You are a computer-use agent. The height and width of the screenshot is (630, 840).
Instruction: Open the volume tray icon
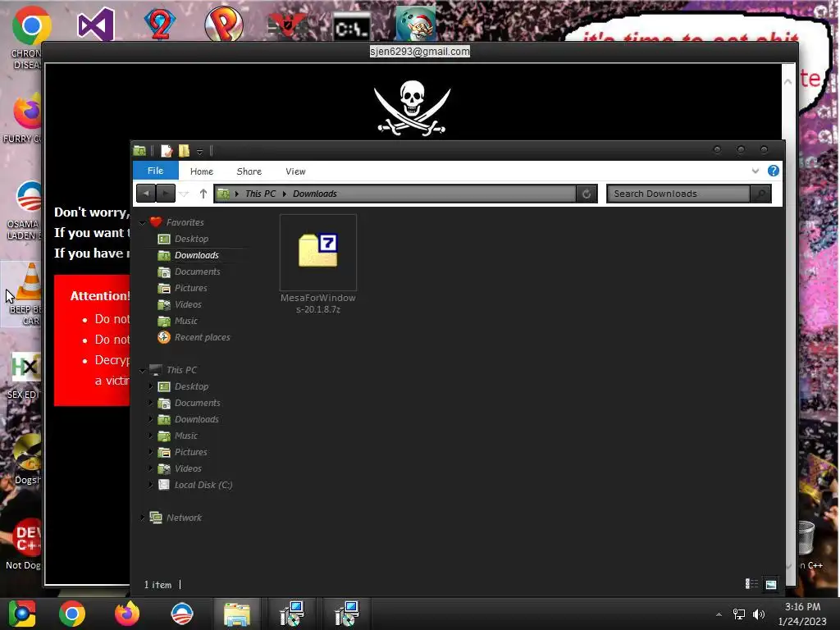759,614
